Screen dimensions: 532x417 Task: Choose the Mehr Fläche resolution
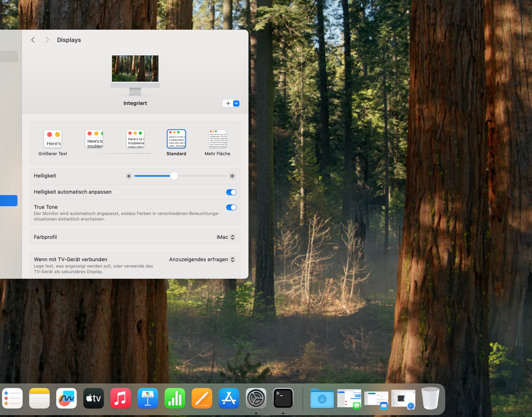(217, 139)
